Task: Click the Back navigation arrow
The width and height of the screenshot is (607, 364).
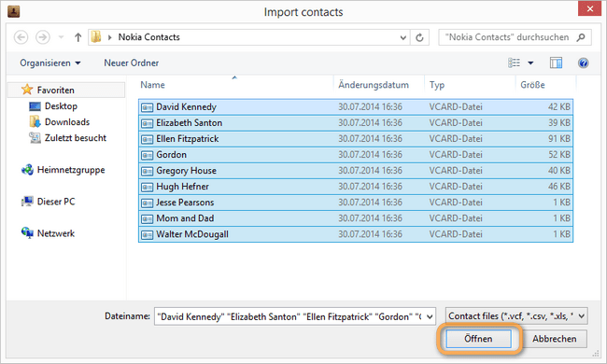Action: click(x=21, y=37)
